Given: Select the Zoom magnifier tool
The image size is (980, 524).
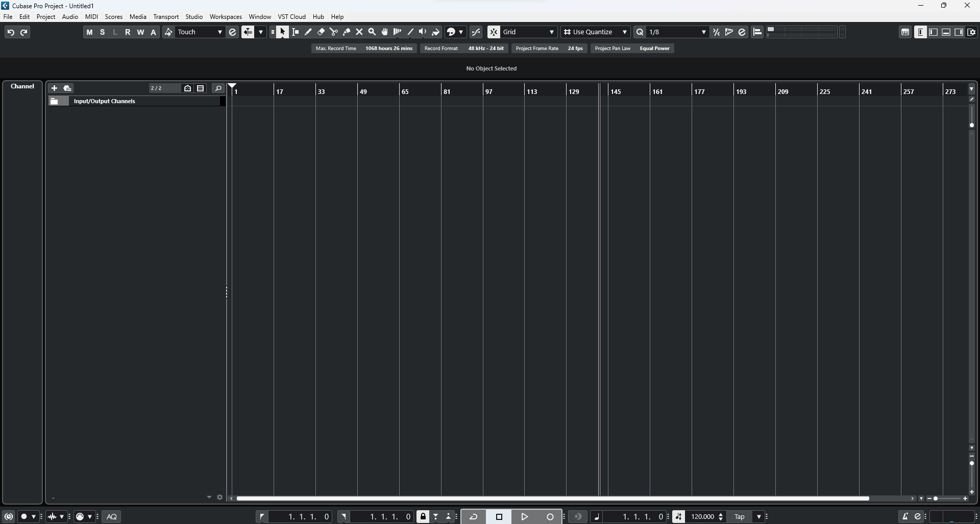Looking at the screenshot, I should pos(372,32).
